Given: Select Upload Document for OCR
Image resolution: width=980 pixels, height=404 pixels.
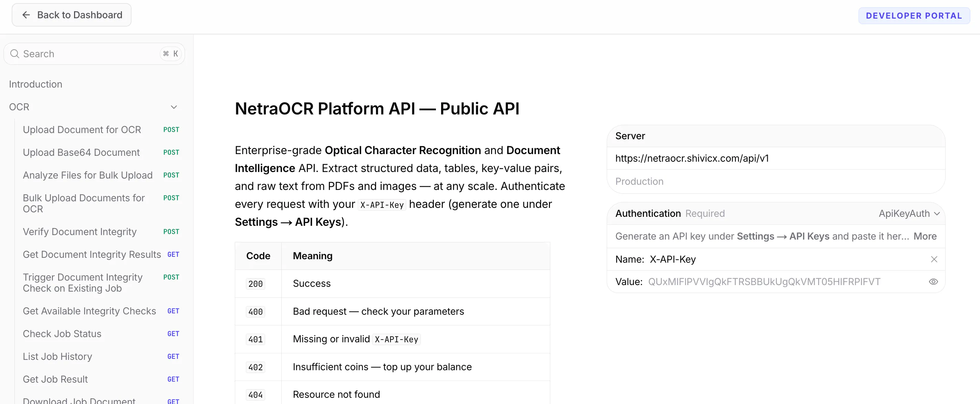Looking at the screenshot, I should click(x=101, y=130).
